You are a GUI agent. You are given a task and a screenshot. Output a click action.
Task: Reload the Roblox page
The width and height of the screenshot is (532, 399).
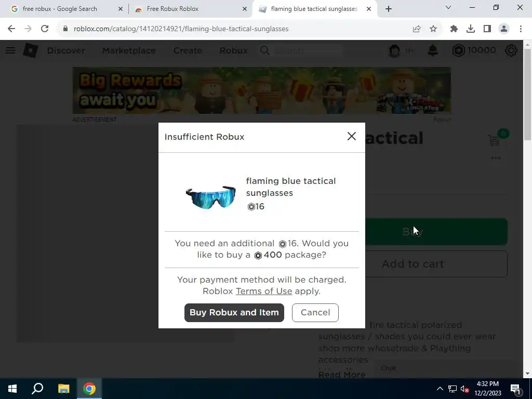pos(45,29)
